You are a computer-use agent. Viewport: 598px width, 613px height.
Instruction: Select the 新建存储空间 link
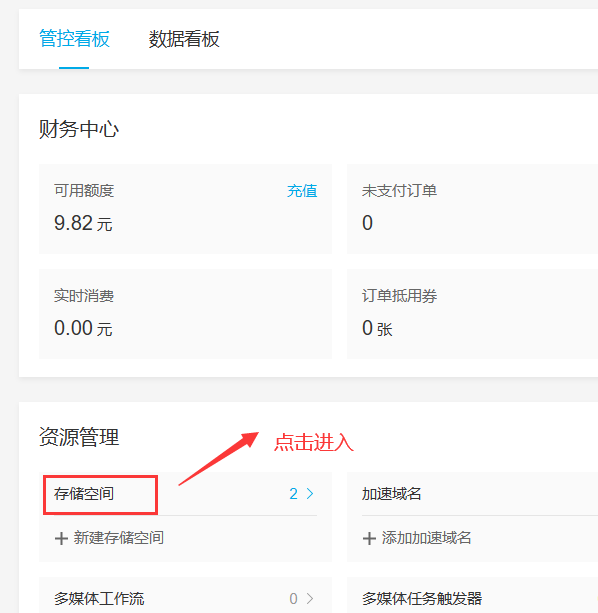click(118, 538)
